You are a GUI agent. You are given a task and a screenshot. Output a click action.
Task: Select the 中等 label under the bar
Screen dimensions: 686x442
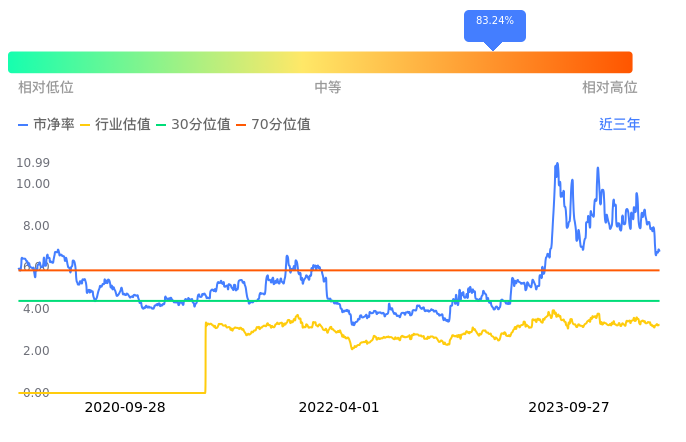pyautogui.click(x=328, y=88)
